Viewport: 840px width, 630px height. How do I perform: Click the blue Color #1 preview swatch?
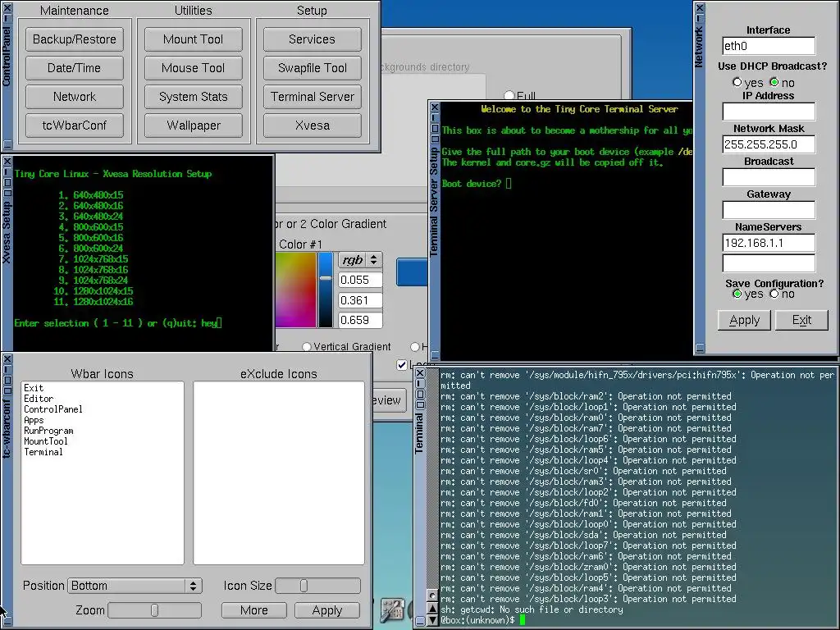pyautogui.click(x=412, y=272)
